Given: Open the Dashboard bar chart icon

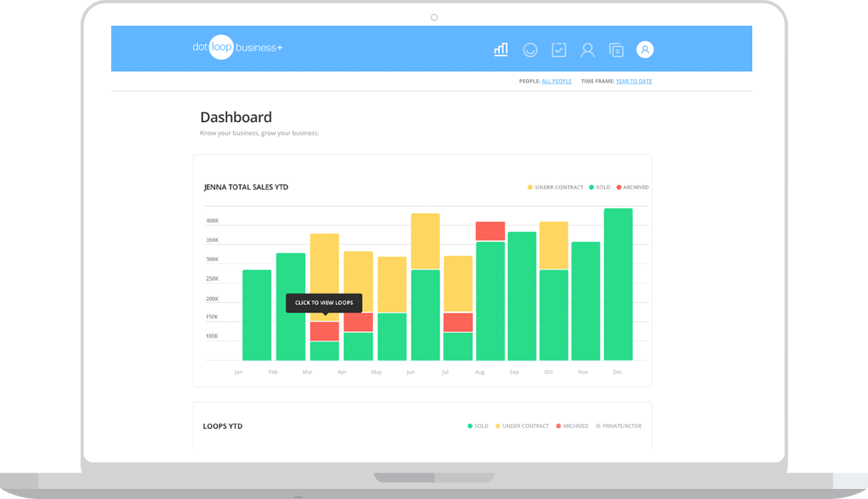Looking at the screenshot, I should (501, 49).
